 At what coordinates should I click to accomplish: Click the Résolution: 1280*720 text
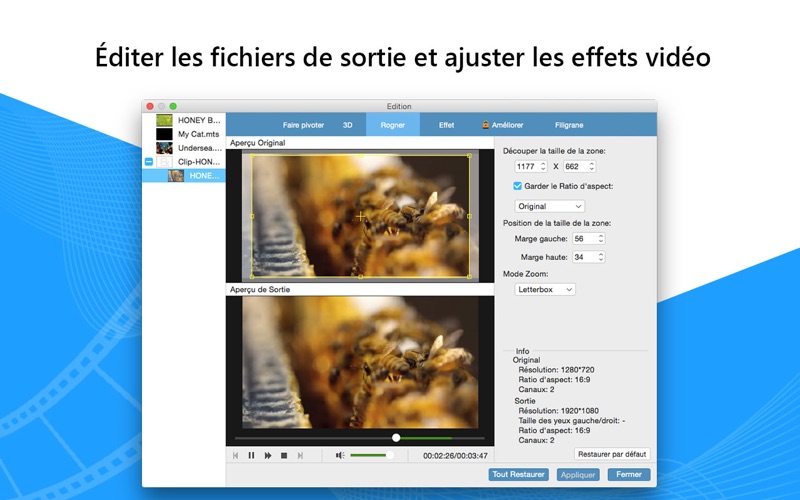click(556, 369)
